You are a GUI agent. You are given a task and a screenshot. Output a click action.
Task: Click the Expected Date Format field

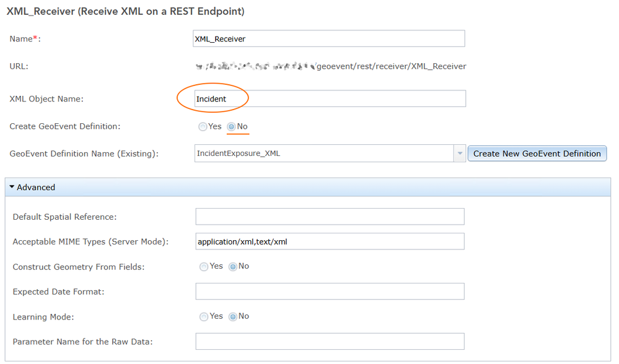329,292
